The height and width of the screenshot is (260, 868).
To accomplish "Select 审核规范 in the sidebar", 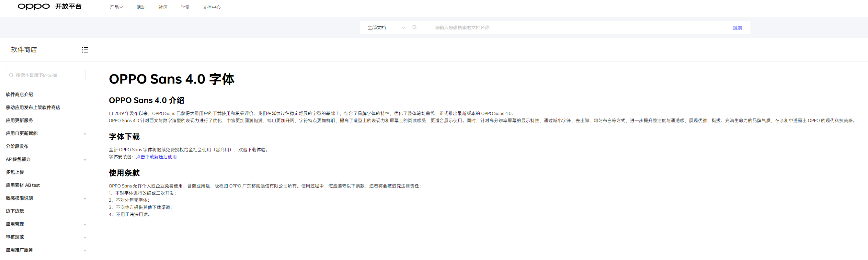I will [x=15, y=237].
